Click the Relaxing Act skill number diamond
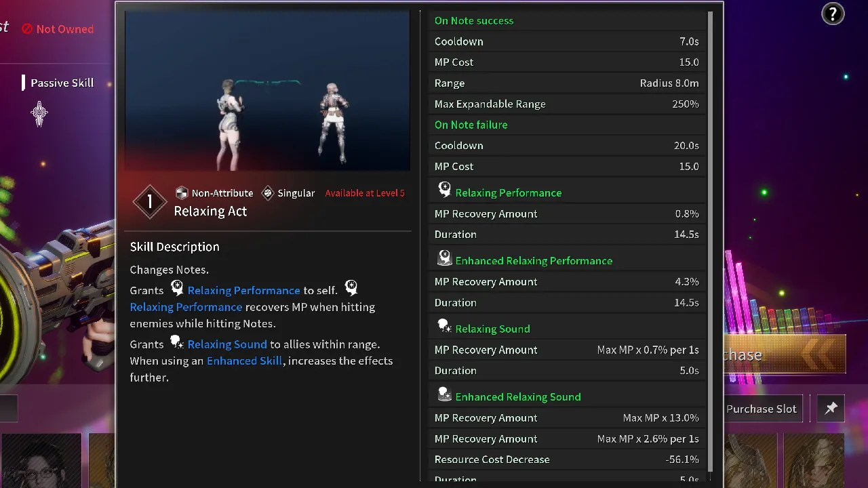 149,202
